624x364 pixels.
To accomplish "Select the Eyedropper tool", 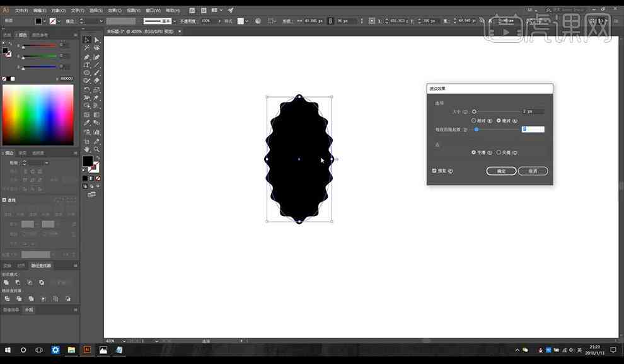I will pos(87,123).
